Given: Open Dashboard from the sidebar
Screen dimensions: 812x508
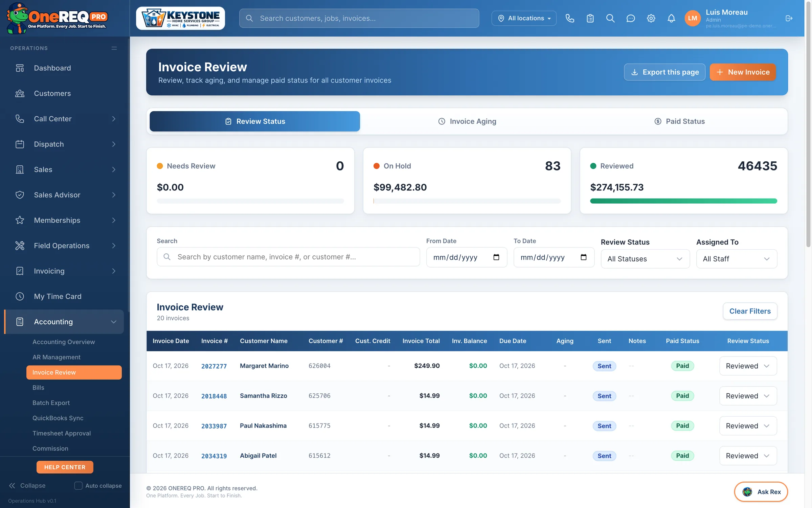Looking at the screenshot, I should [65, 68].
